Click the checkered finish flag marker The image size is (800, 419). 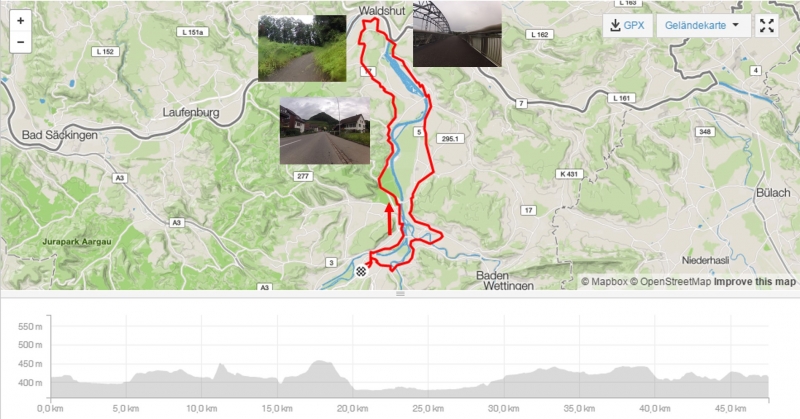pyautogui.click(x=361, y=271)
